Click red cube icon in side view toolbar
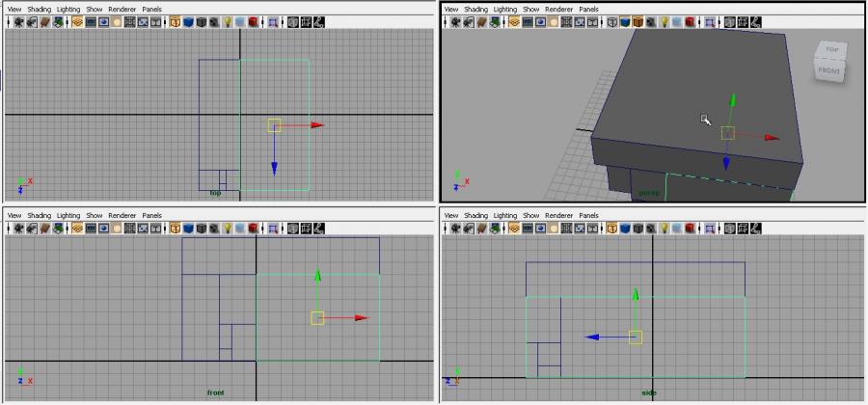This screenshot has width=868, height=405. (690, 229)
